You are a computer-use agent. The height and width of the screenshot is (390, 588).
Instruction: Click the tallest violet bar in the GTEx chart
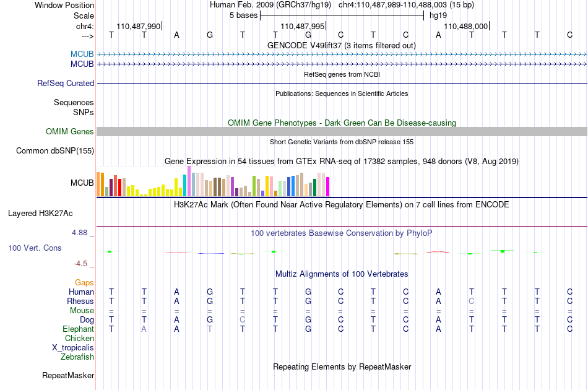(189, 181)
